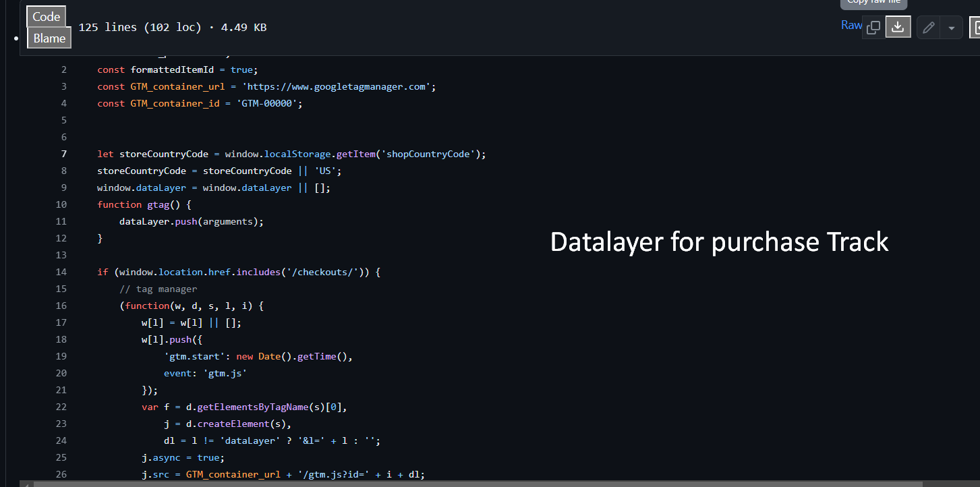Edit this file with the pencil icon

click(x=929, y=28)
